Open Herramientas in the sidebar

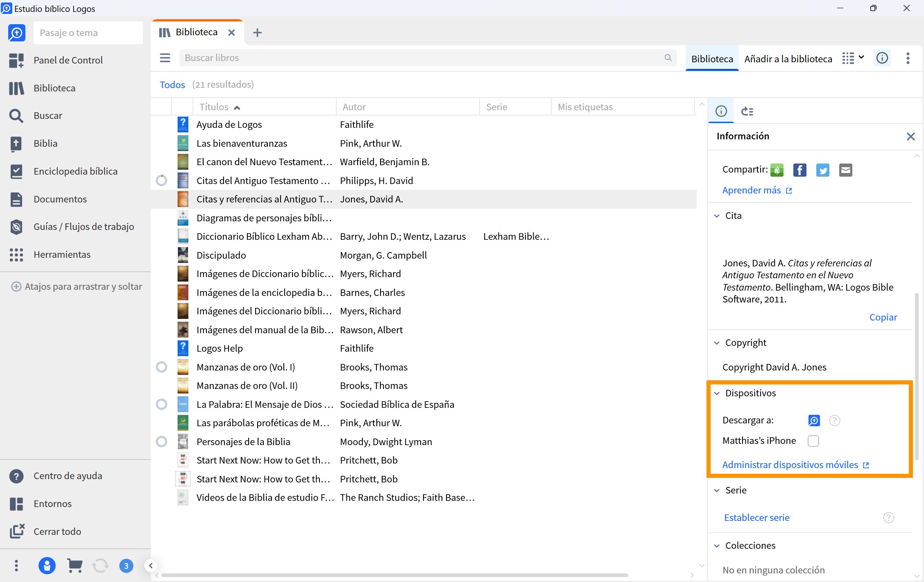click(50, 255)
